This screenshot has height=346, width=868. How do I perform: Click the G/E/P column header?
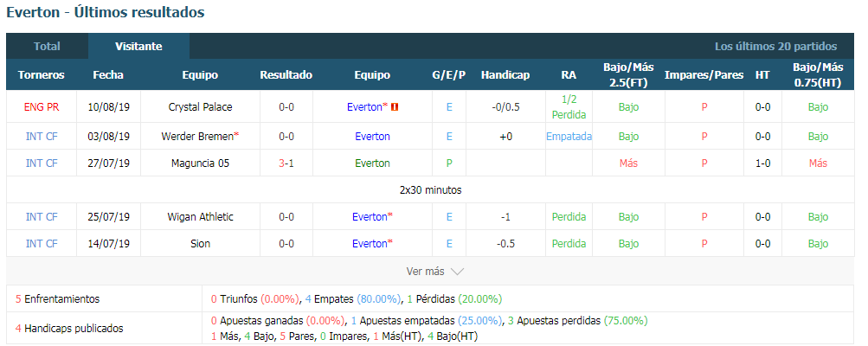(449, 74)
